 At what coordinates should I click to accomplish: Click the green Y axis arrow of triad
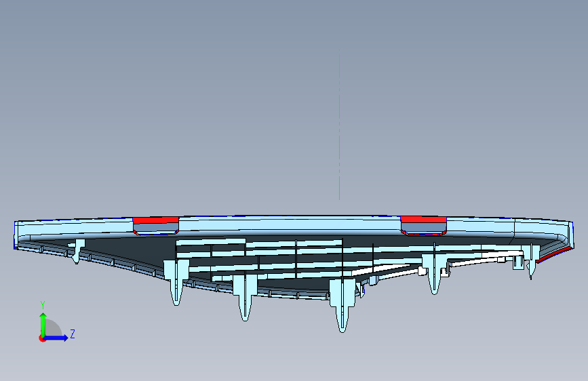(x=43, y=324)
